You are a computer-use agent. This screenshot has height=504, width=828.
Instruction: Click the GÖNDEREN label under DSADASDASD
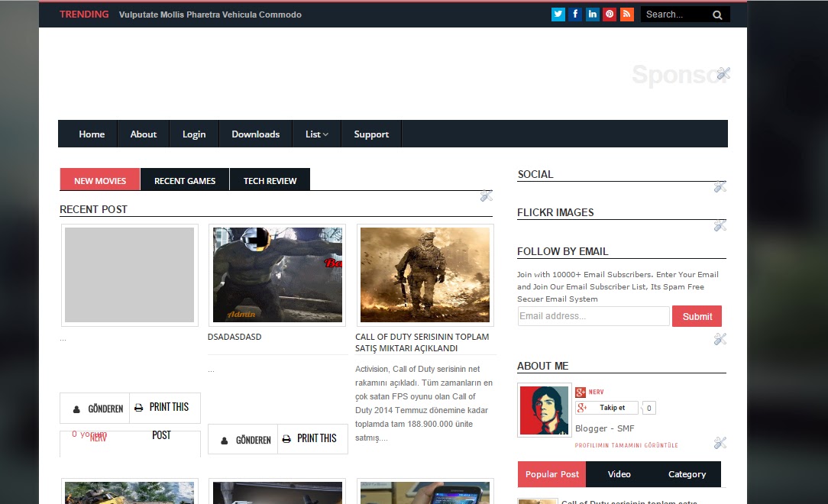254,440
